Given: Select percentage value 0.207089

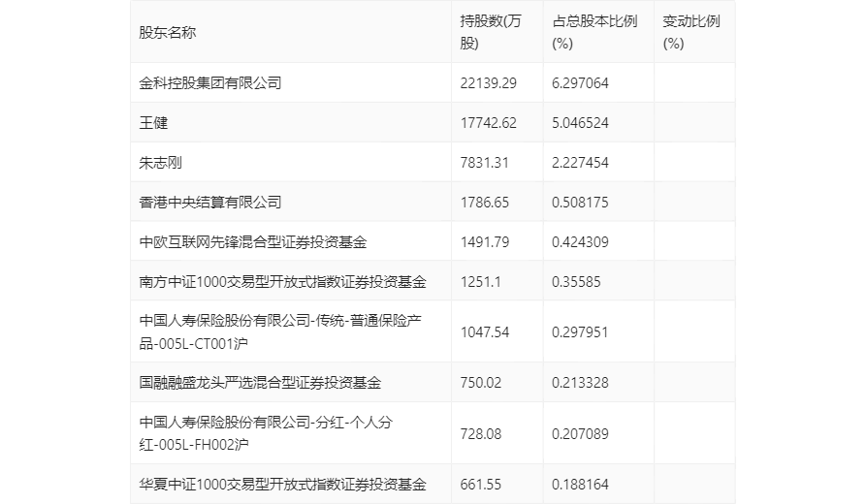Looking at the screenshot, I should 580,433.
